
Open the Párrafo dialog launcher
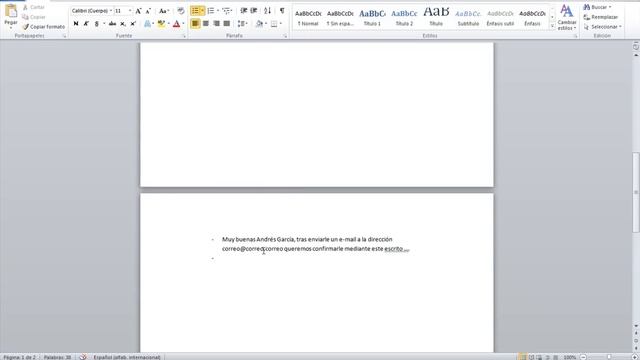[285, 36]
